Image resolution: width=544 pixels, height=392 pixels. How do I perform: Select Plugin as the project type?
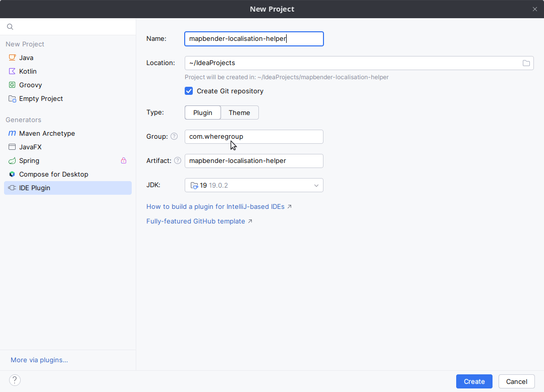pyautogui.click(x=203, y=113)
